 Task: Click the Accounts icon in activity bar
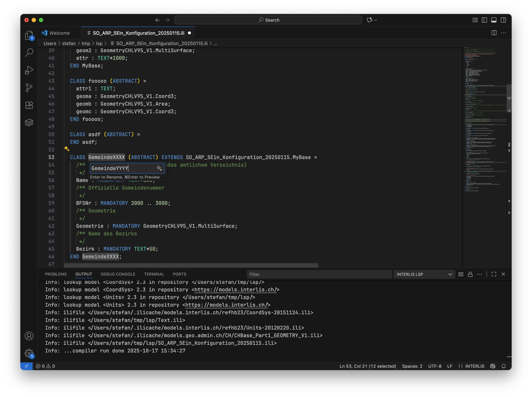(29, 336)
